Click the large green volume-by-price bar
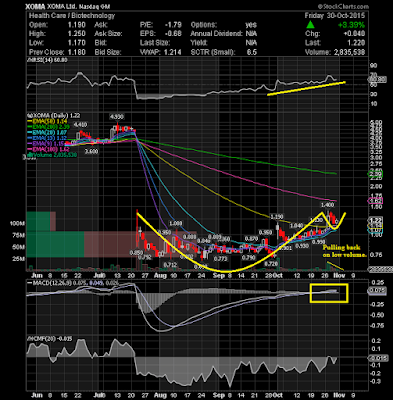 (x=55, y=244)
